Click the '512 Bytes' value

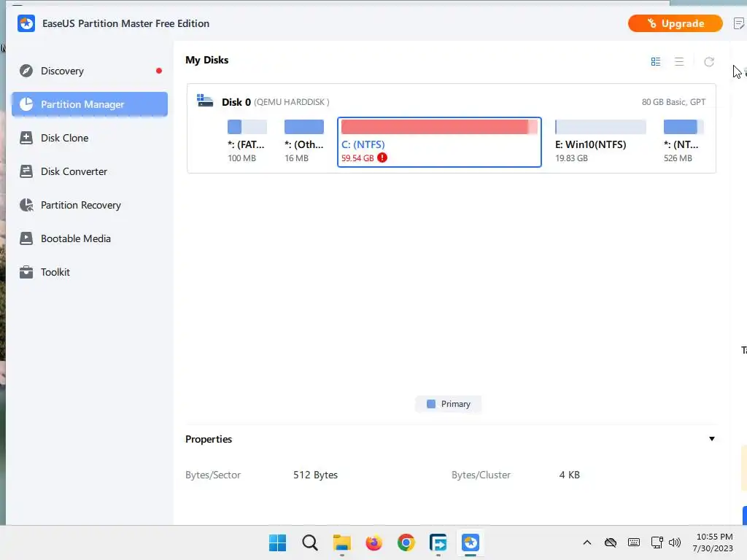tap(315, 475)
